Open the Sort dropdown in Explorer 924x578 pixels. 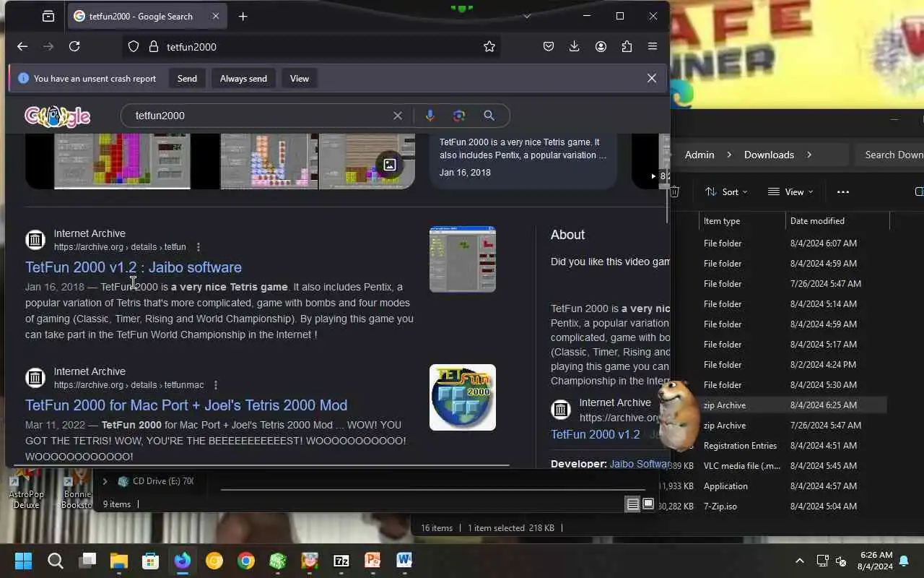pos(726,191)
